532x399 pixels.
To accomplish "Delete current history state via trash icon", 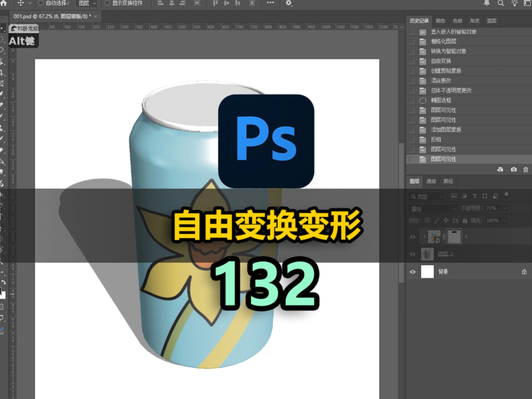I will point(525,170).
